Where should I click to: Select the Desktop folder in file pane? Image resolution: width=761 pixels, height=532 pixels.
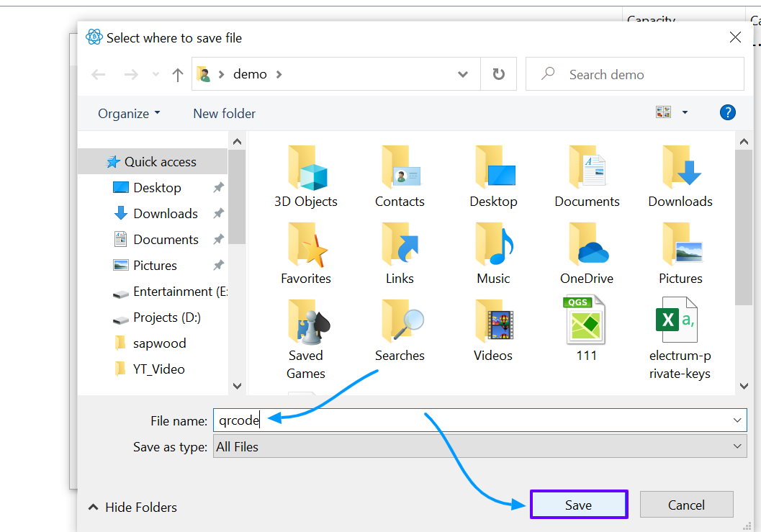494,176
